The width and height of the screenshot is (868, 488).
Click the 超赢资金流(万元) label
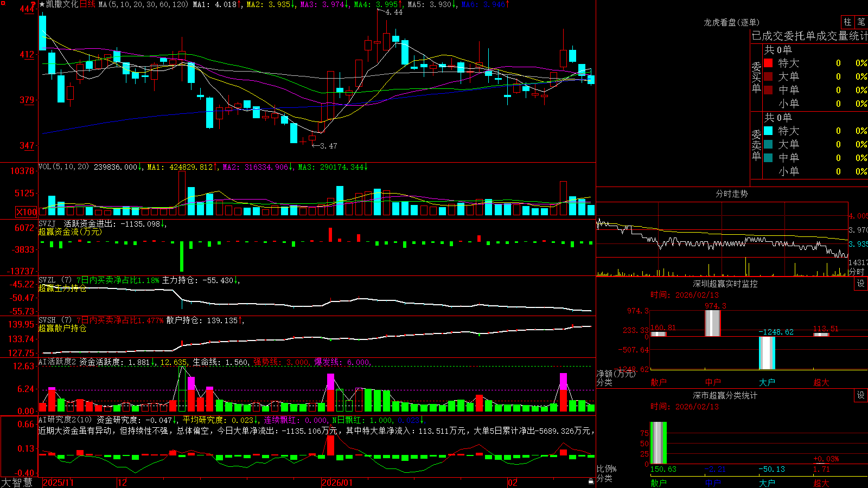[70, 232]
